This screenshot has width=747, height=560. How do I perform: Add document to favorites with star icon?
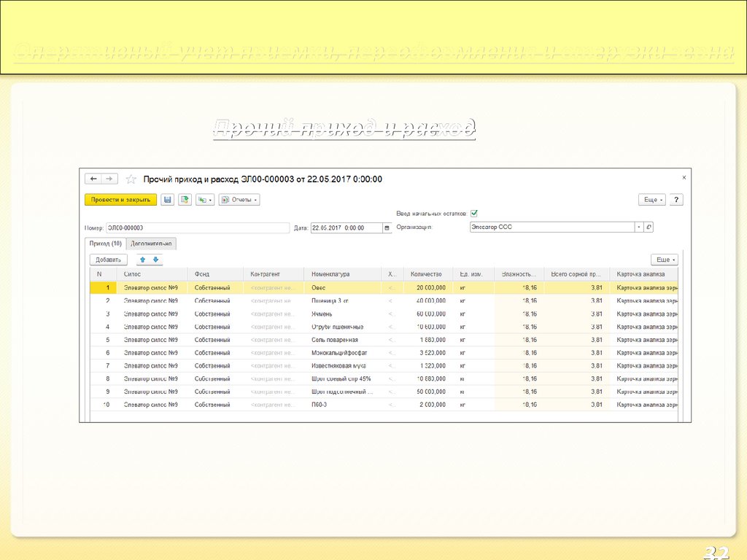(131, 179)
